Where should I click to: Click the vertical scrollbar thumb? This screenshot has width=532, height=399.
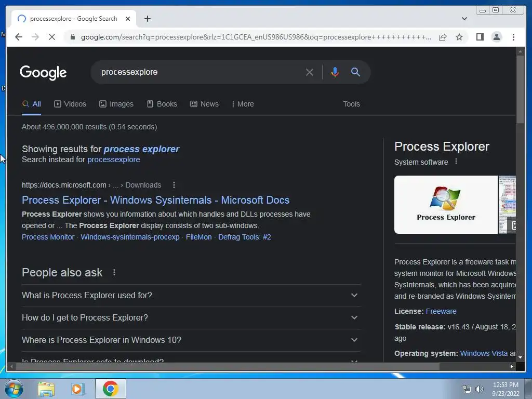click(520, 89)
